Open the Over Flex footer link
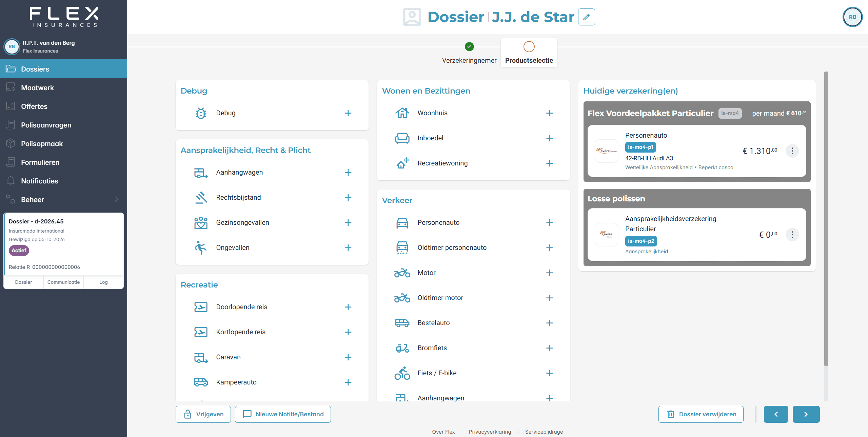This screenshot has width=868, height=437. click(443, 432)
